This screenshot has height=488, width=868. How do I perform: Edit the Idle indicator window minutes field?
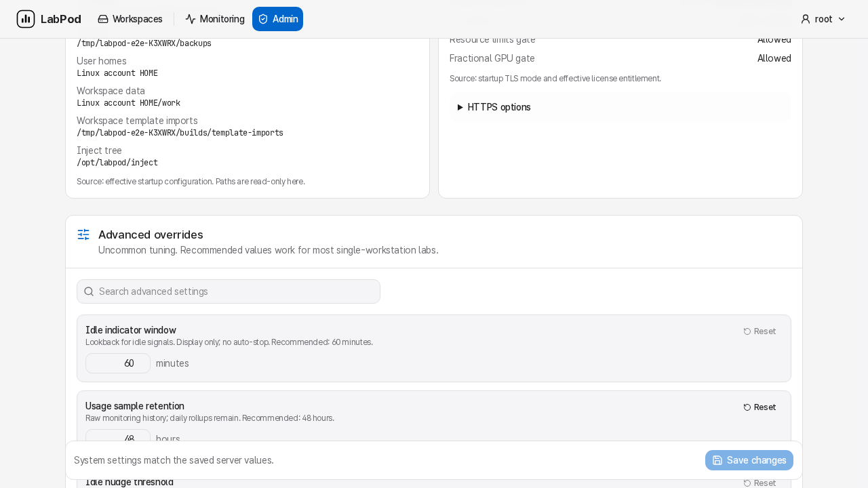118,363
